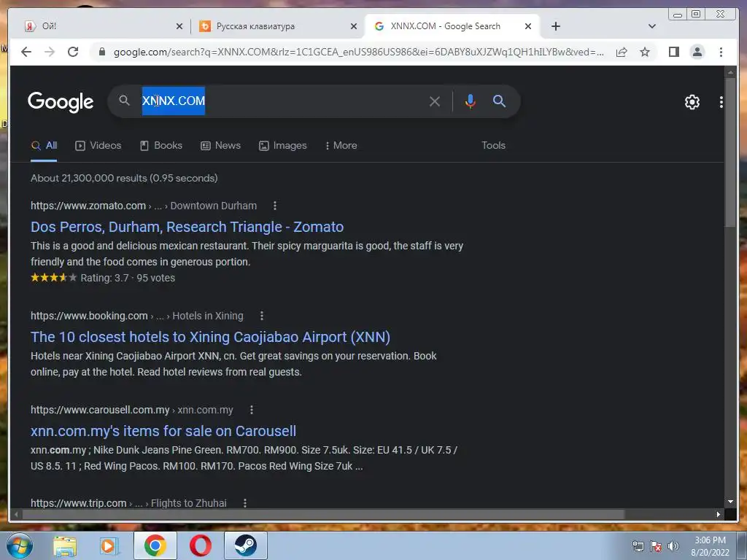
Task: Open Windows Explorer from the taskbar
Action: tap(65, 546)
